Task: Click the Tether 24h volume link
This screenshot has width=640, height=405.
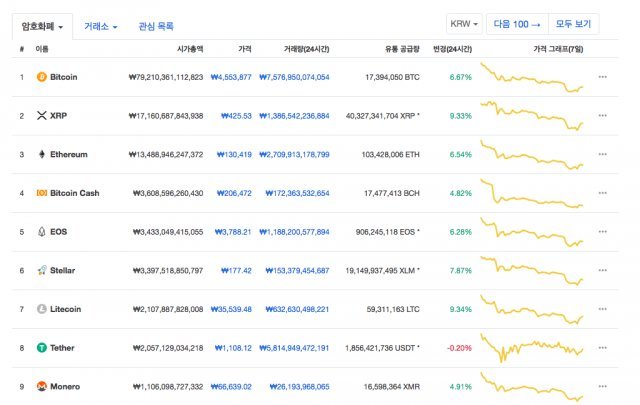Action: 294,348
